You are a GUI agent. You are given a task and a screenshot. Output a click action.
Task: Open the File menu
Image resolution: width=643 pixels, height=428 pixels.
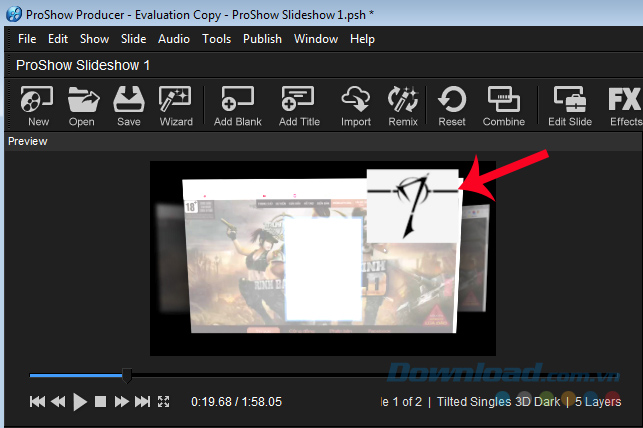click(27, 39)
